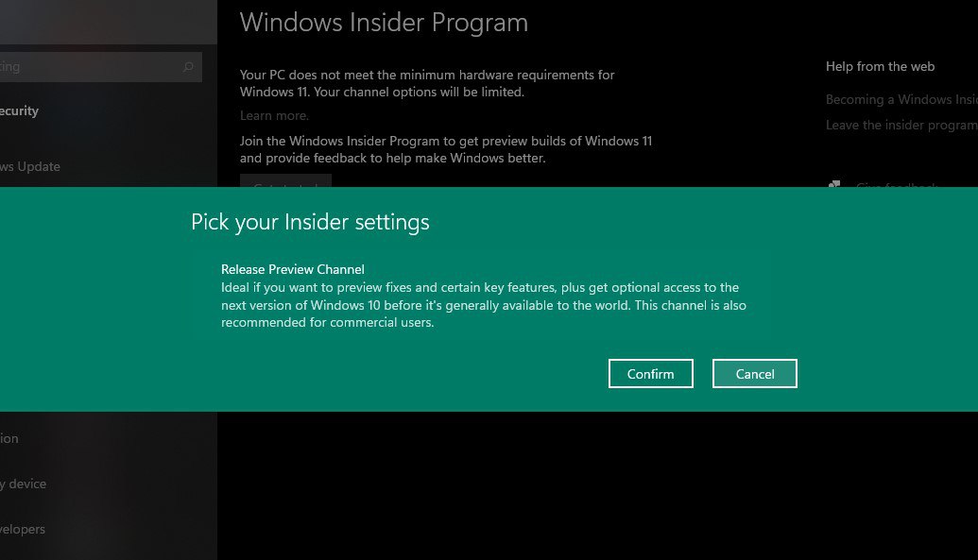This screenshot has height=560, width=978.
Task: Confirm the Release Preview Channel selection
Action: [x=650, y=374]
